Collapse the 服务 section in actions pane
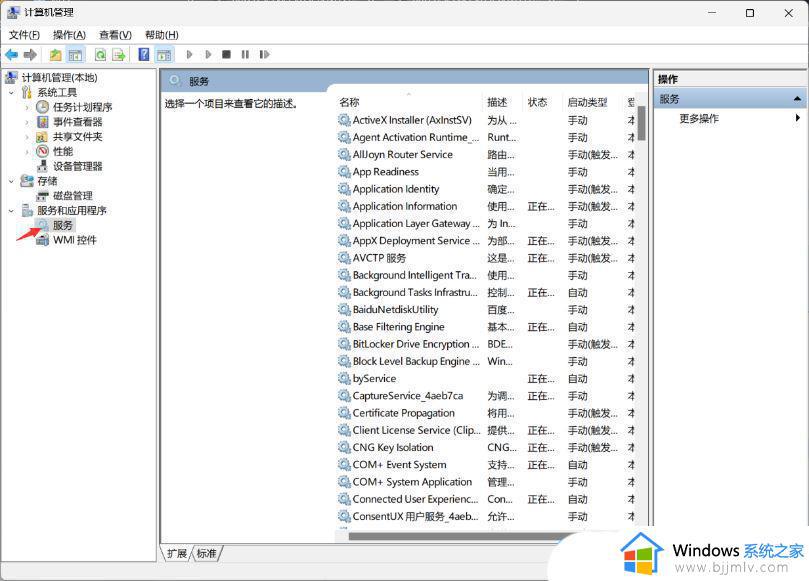This screenshot has width=809, height=581. pos(797,99)
